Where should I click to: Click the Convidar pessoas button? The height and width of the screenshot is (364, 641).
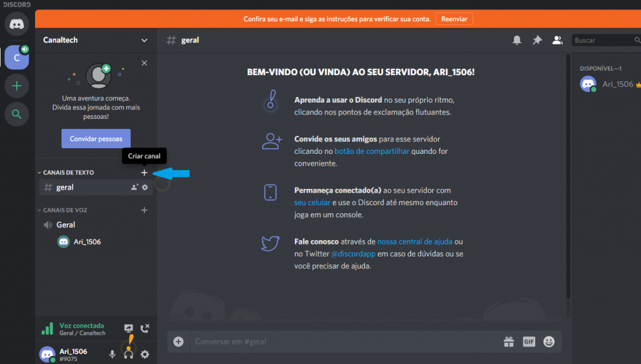pos(96,138)
